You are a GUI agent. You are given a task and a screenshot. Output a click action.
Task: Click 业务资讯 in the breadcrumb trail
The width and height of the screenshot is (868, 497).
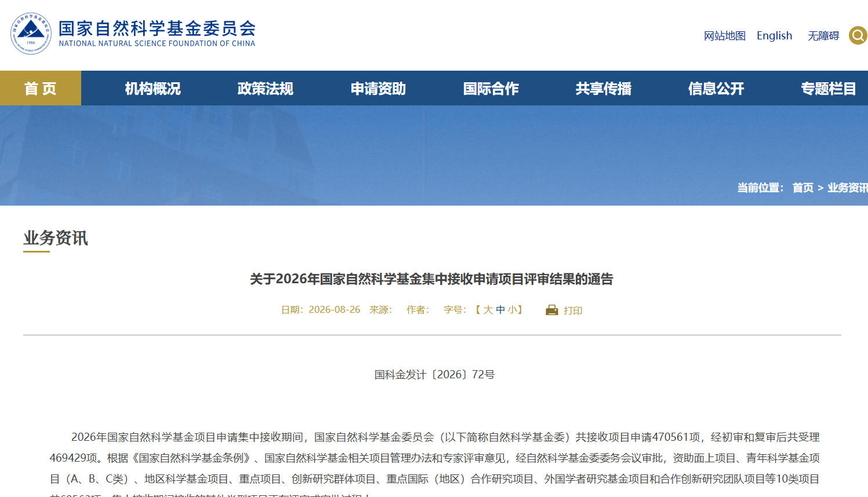pyautogui.click(x=848, y=188)
